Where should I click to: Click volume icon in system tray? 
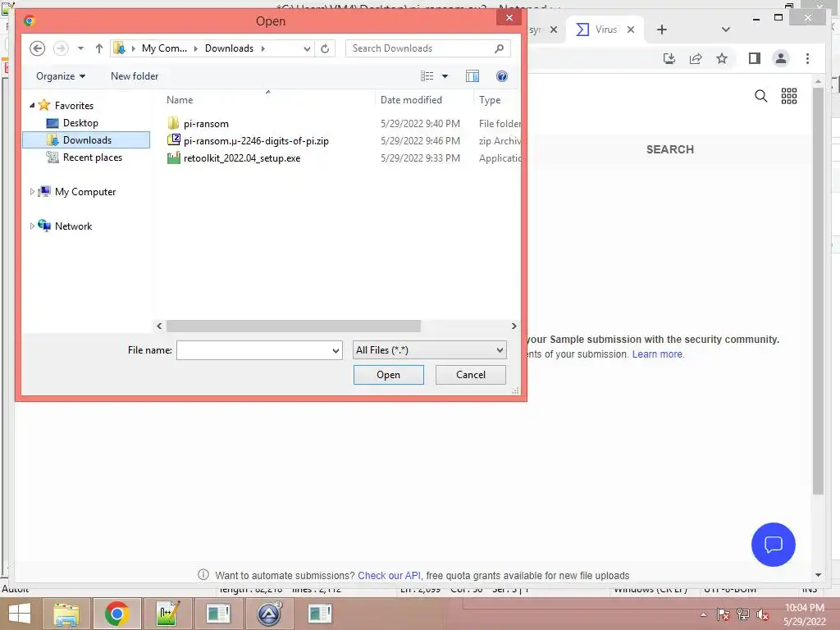click(x=762, y=614)
